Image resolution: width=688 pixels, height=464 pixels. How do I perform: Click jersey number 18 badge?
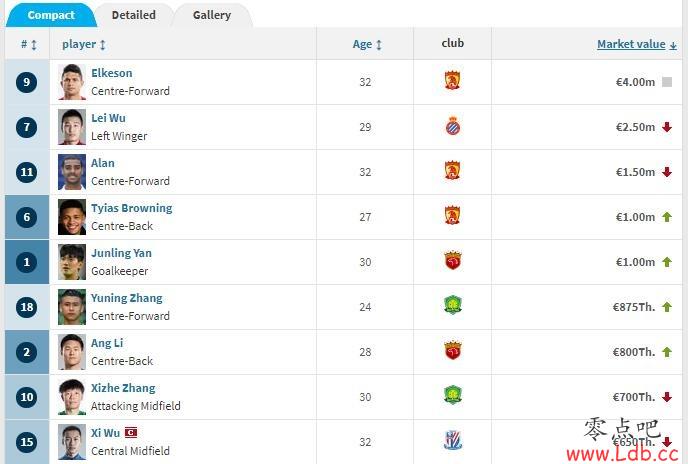pyautogui.click(x=26, y=307)
